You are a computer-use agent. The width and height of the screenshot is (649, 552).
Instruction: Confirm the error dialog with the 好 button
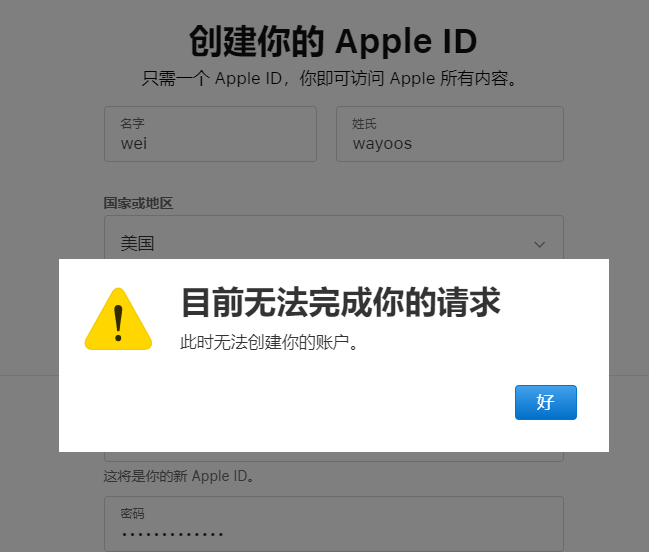(546, 402)
